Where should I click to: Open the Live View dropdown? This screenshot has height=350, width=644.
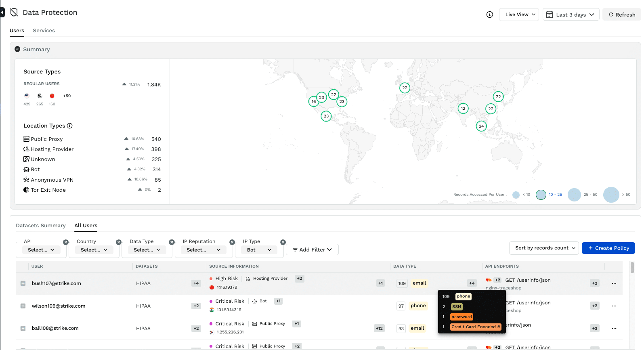519,15
